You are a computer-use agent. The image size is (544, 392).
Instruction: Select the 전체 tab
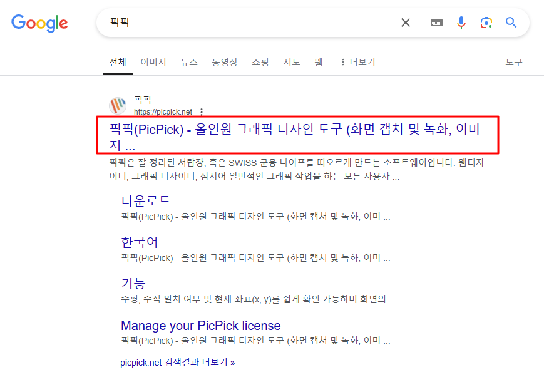click(118, 63)
